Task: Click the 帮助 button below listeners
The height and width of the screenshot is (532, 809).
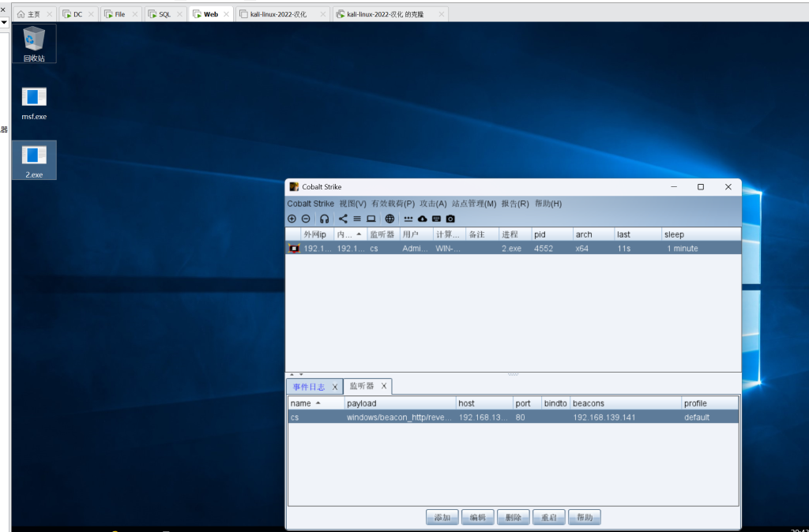Action: [x=585, y=517]
